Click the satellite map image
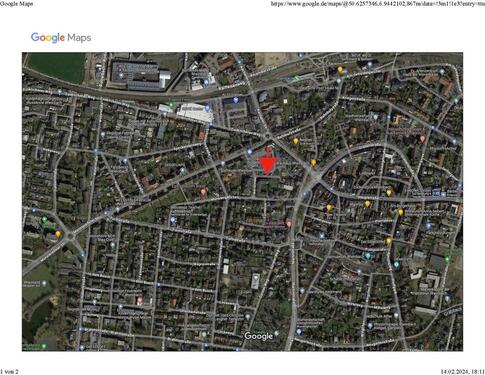485x375 pixels. (242, 202)
